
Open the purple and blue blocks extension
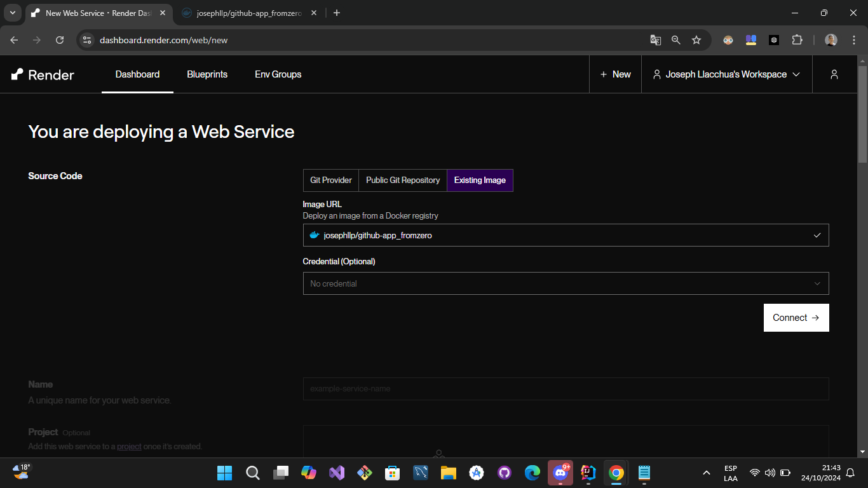tap(751, 40)
